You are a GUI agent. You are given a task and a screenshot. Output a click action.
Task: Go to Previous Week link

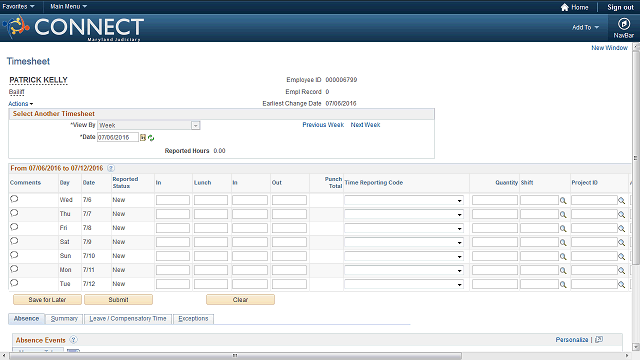click(323, 125)
